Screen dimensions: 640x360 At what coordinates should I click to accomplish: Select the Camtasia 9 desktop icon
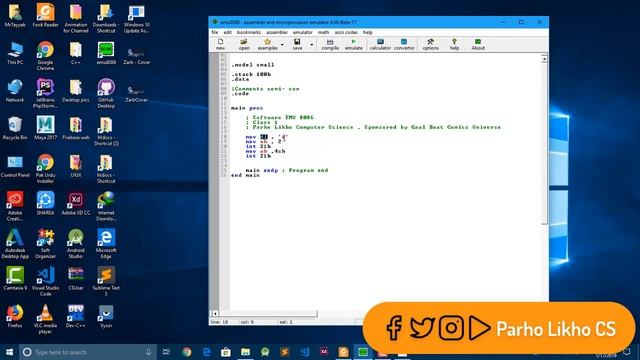click(x=15, y=279)
